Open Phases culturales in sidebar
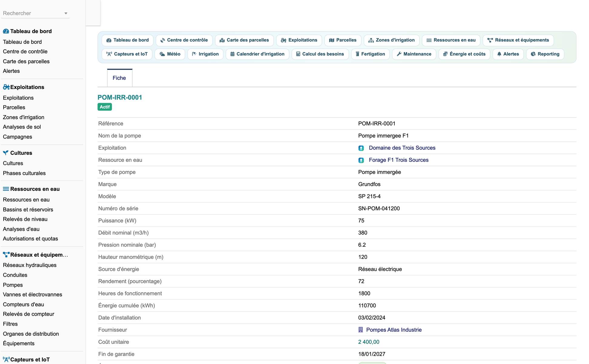Image resolution: width=589 pixels, height=364 pixels. click(24, 173)
